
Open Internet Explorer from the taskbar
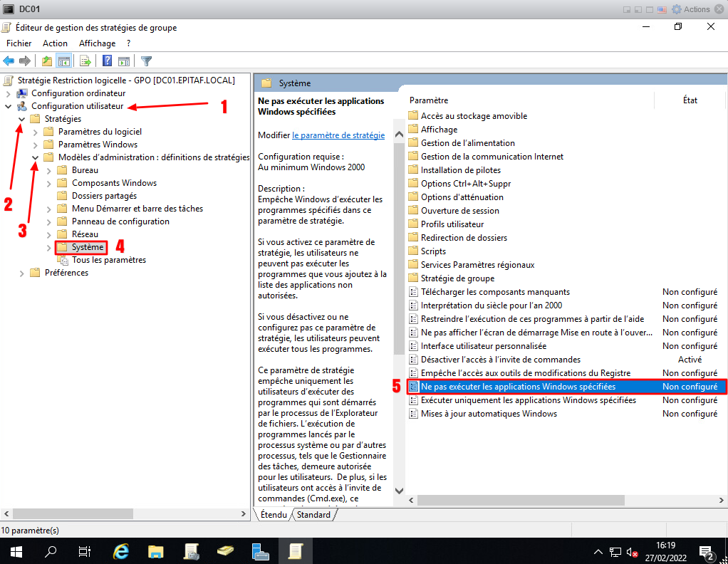click(122, 550)
